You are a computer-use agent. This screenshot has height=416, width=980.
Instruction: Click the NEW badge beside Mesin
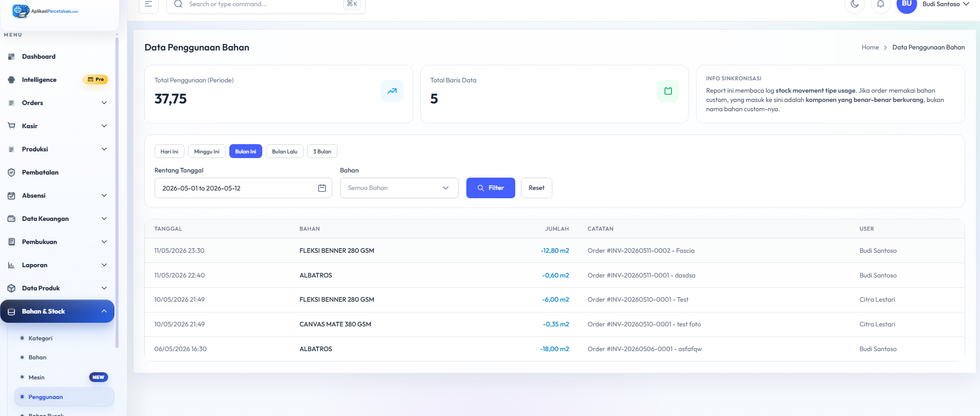(98, 377)
